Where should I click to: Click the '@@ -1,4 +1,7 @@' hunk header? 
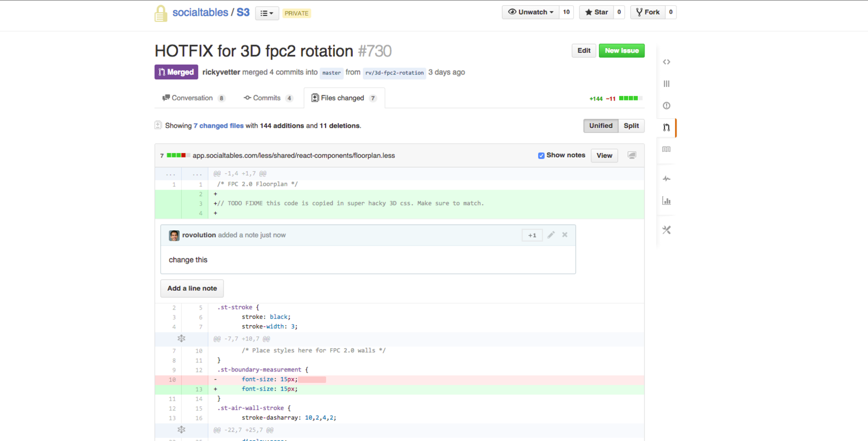tap(240, 174)
